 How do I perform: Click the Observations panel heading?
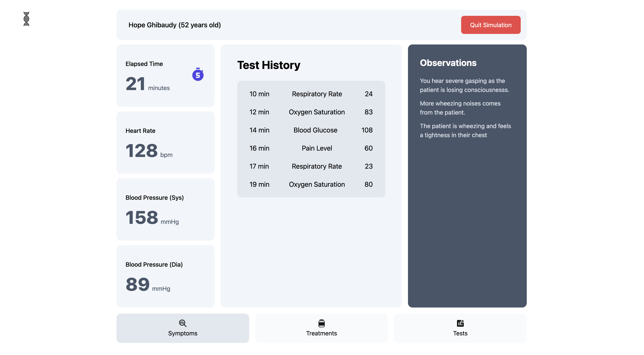(448, 63)
